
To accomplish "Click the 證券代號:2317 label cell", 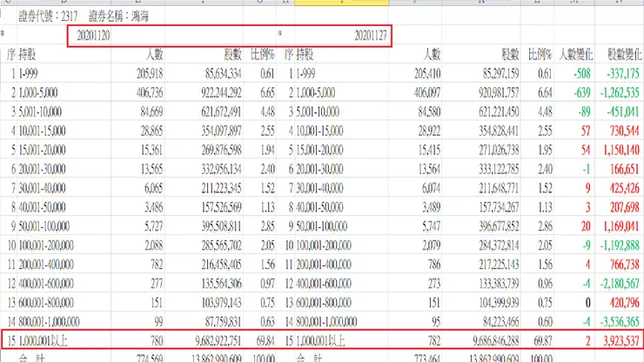I will click(48, 17).
